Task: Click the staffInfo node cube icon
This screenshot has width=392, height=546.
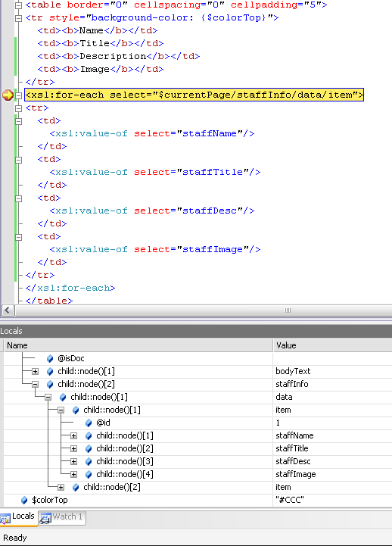Action: coord(50,385)
